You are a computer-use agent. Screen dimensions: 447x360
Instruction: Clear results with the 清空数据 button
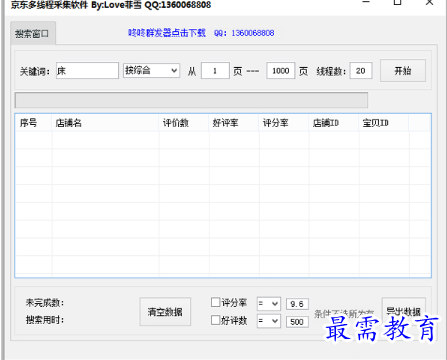(x=165, y=312)
